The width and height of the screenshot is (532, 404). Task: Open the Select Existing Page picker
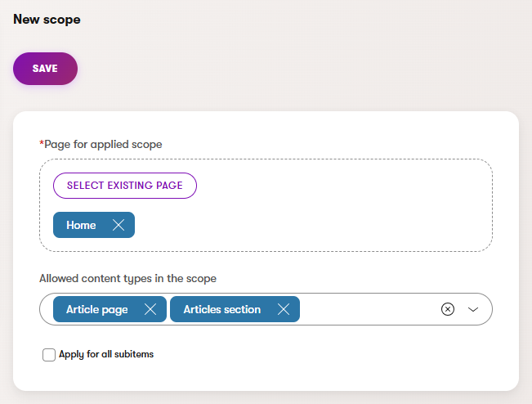pos(125,186)
